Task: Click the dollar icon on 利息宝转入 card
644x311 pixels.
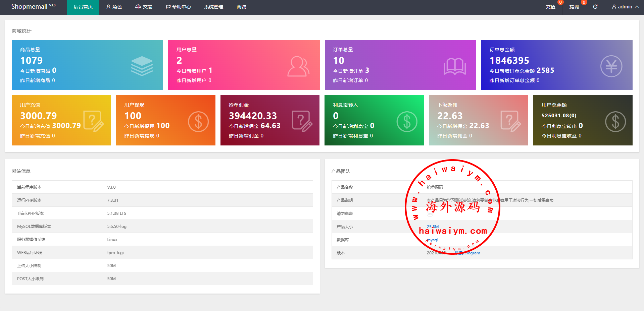Action: click(407, 121)
